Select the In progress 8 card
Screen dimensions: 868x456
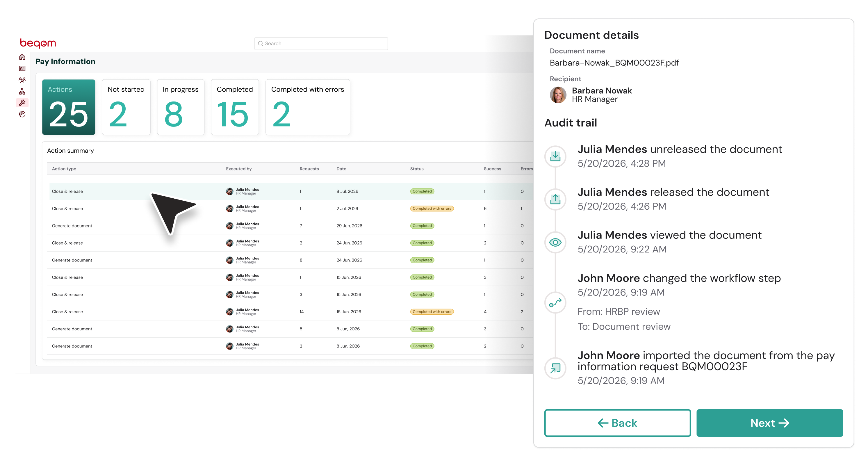(181, 107)
